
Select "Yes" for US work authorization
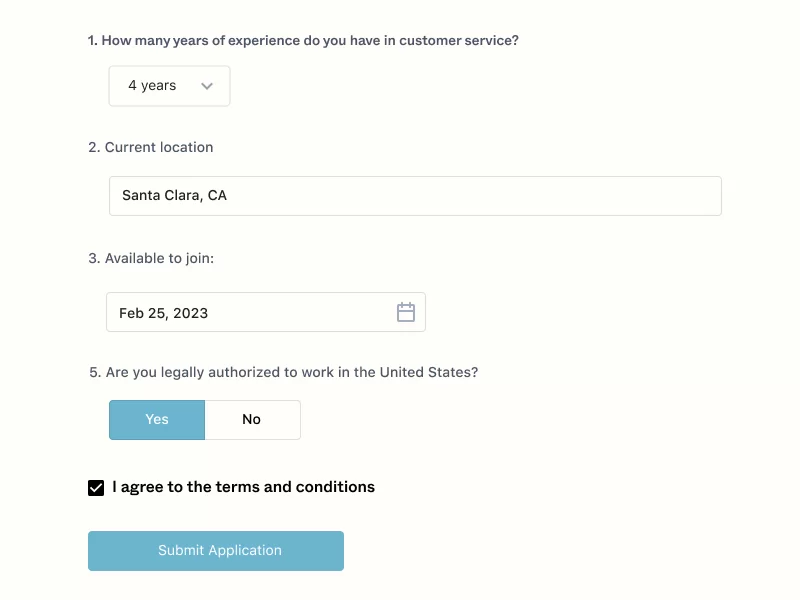pos(157,420)
